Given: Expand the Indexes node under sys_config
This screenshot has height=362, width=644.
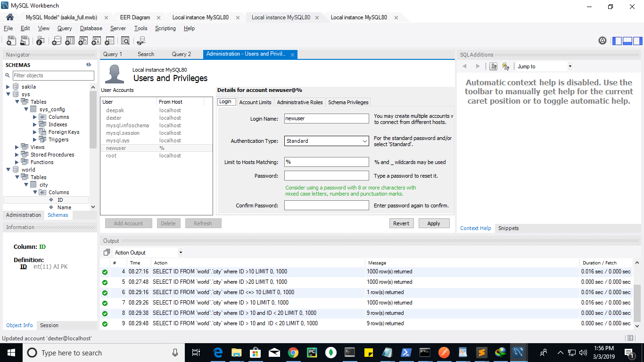Looking at the screenshot, I should (x=35, y=124).
